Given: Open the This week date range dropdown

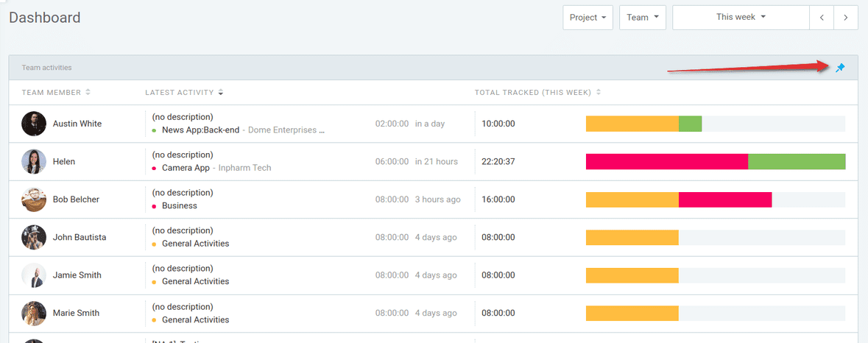Looking at the screenshot, I should click(741, 18).
